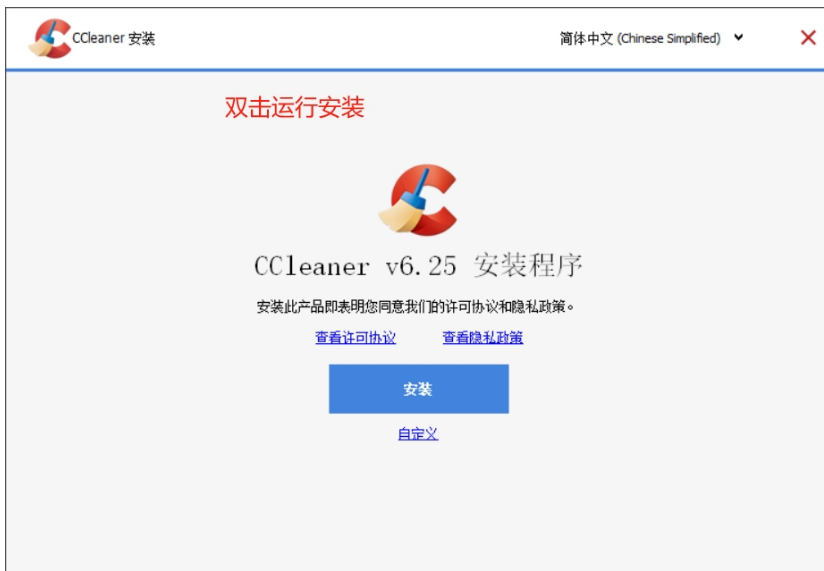Open the 查看隐私政策 privacy link
Viewport: 824px width, 571px height.
click(482, 337)
